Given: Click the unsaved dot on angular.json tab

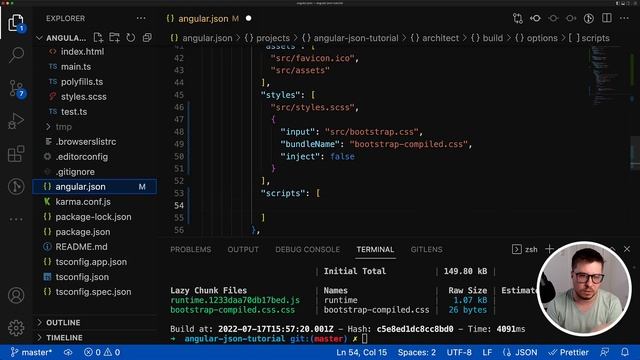Looking at the screenshot, I should pyautogui.click(x=248, y=18).
